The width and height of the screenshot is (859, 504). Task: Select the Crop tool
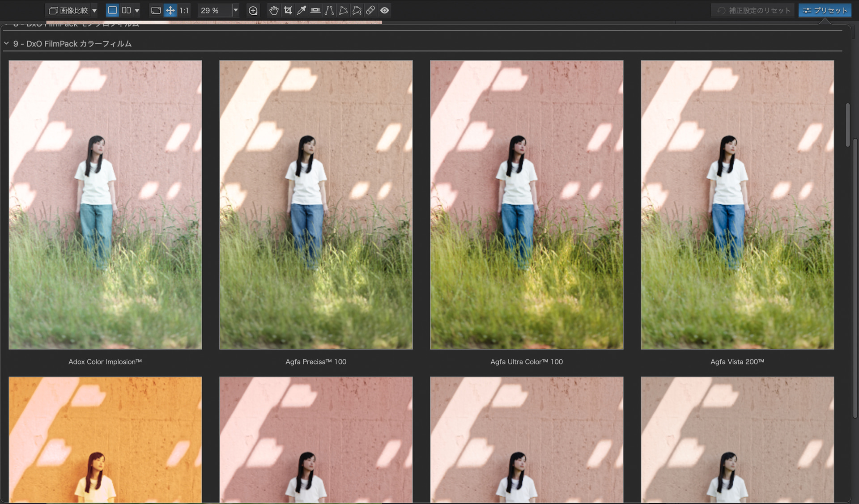tap(288, 10)
